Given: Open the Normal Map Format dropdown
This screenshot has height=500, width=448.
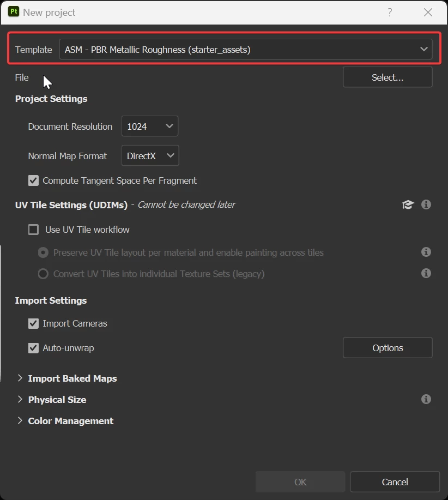Looking at the screenshot, I should coord(150,155).
